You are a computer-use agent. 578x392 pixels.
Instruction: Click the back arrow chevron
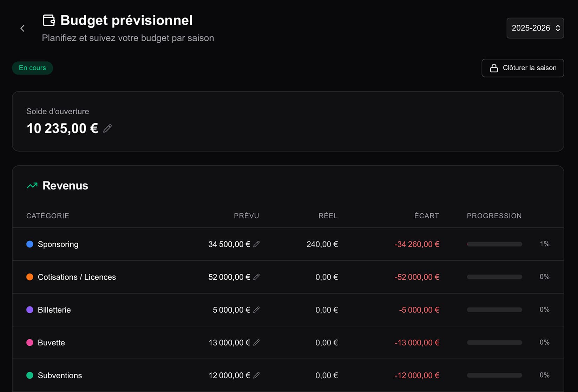coord(22,28)
